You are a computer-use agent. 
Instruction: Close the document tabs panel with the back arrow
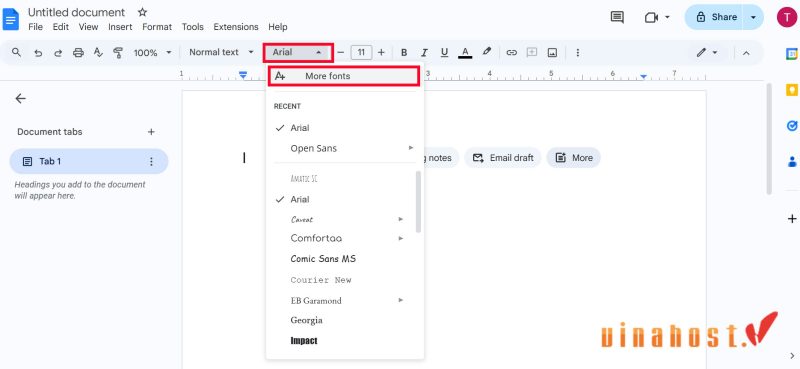coord(20,99)
